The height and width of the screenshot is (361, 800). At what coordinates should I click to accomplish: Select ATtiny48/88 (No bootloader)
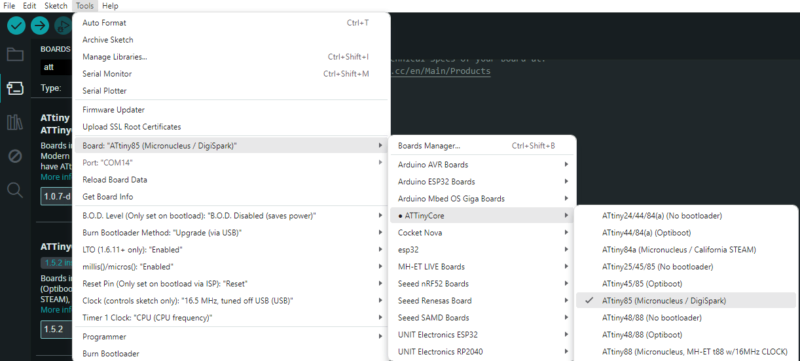(686, 318)
